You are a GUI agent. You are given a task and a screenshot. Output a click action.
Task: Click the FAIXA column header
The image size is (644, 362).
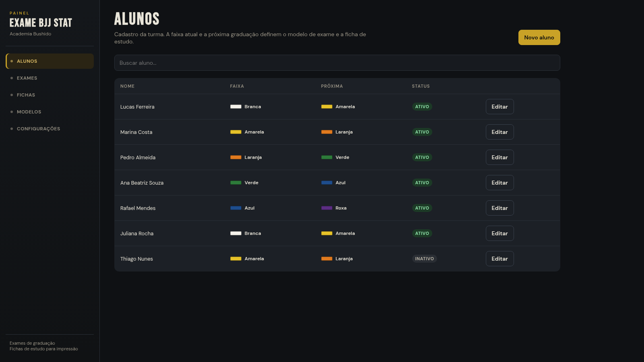click(x=237, y=86)
